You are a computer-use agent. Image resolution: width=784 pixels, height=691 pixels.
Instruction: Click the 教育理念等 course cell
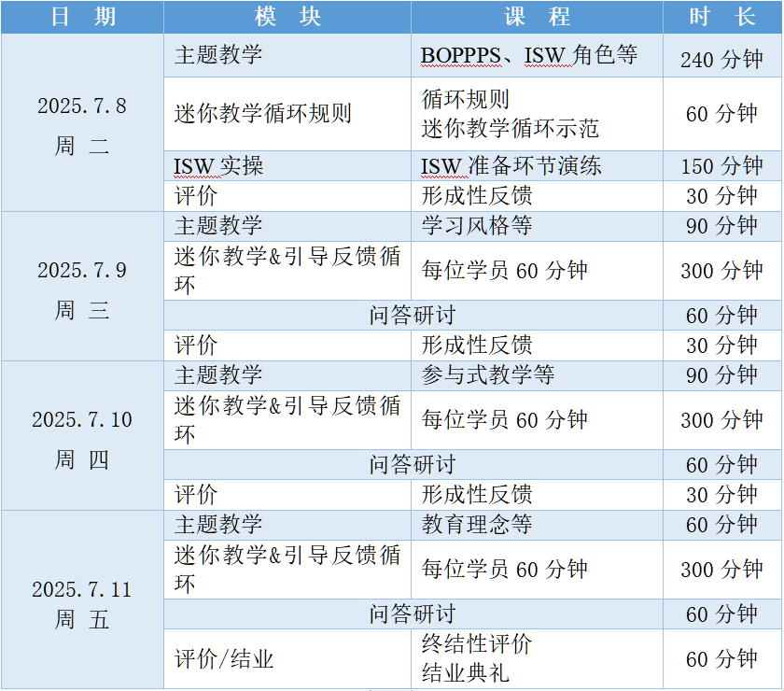click(537, 526)
